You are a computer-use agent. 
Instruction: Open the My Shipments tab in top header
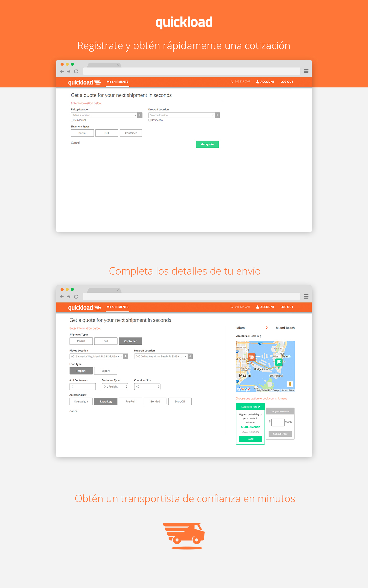pos(118,82)
